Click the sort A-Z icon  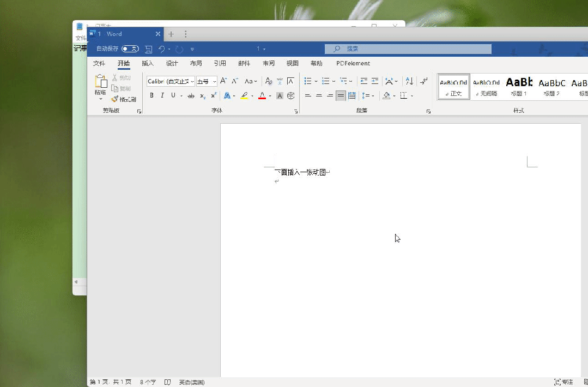pyautogui.click(x=409, y=81)
